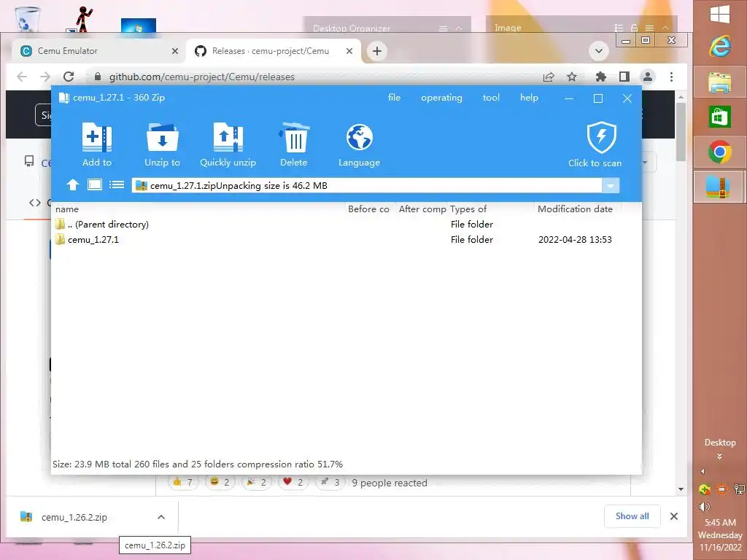Click the Add to archive icon
The width and height of the screenshot is (747, 560).
coord(97,145)
